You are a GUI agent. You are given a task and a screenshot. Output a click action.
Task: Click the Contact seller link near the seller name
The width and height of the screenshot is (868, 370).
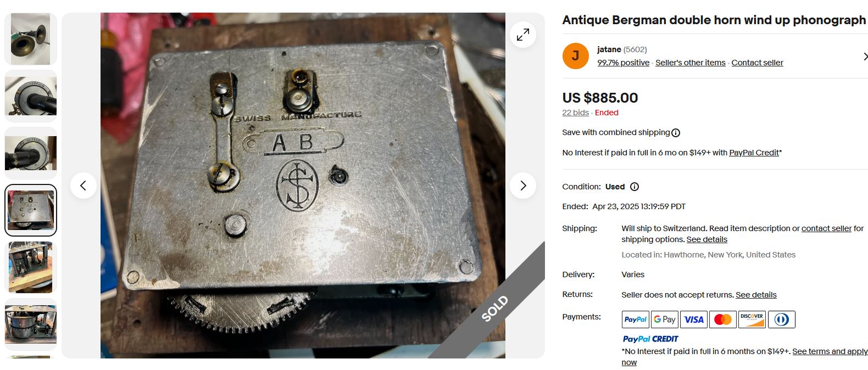coord(757,63)
